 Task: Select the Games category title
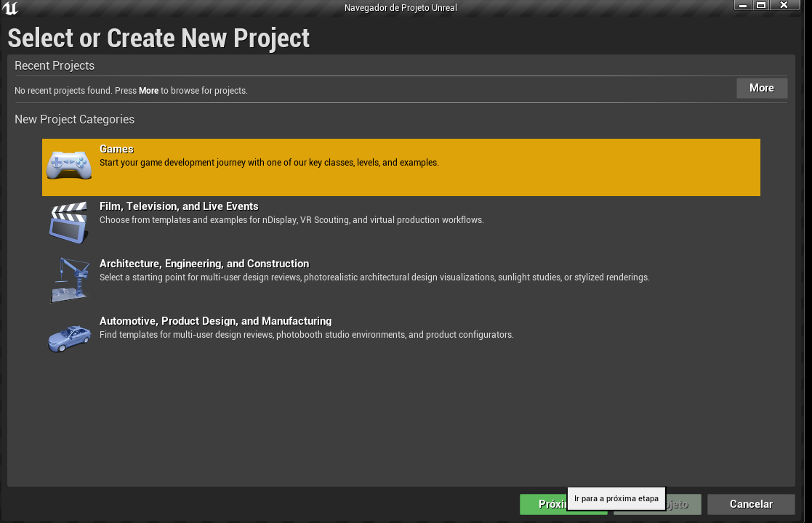116,149
